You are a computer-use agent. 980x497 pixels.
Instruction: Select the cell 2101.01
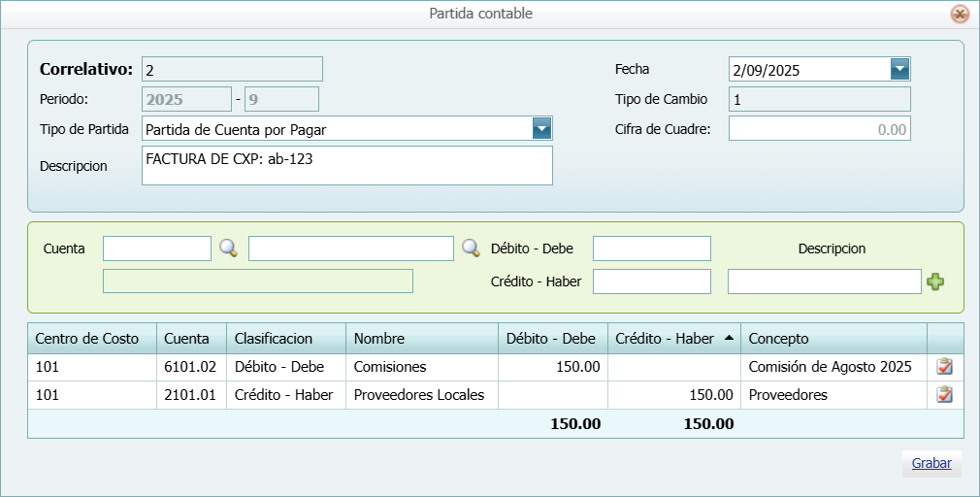point(191,395)
